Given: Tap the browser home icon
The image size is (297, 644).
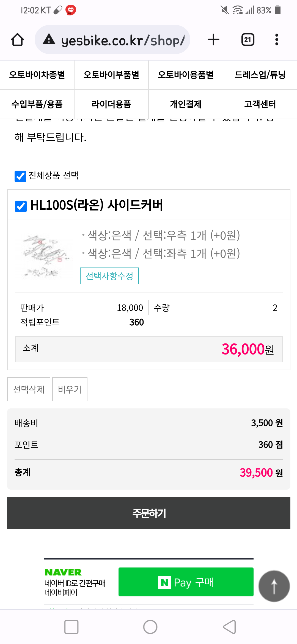Looking at the screenshot, I should [x=17, y=40].
